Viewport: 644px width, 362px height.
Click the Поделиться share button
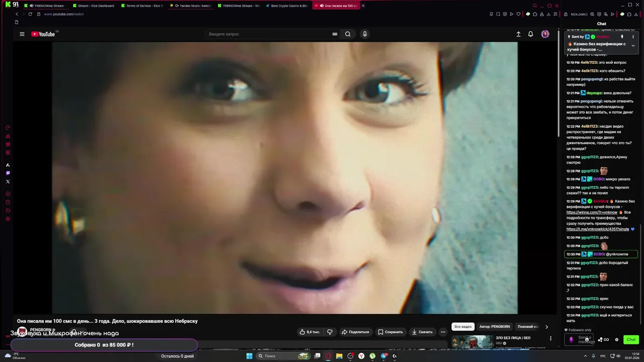point(355,332)
